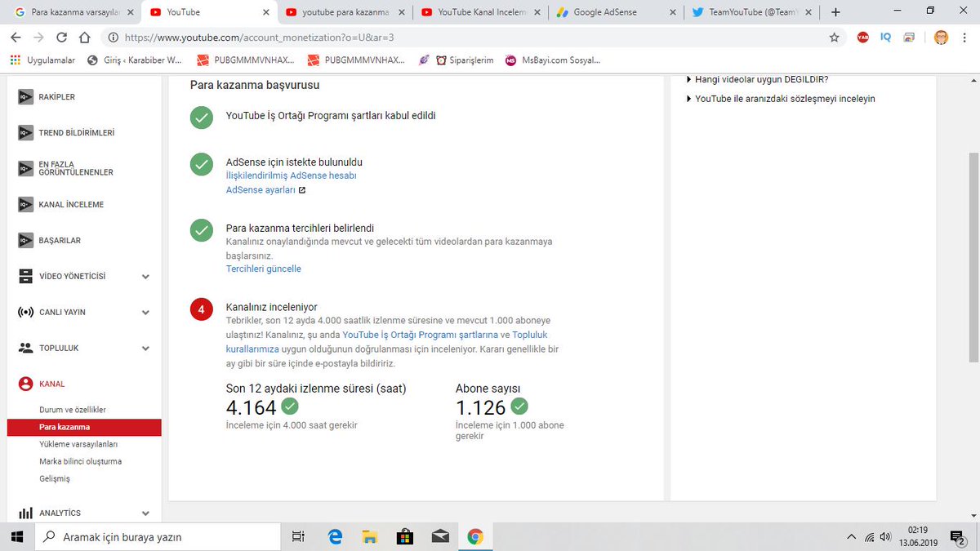Image resolution: width=980 pixels, height=551 pixels.
Task: Click Chrome icon in taskbar
Action: click(x=475, y=536)
